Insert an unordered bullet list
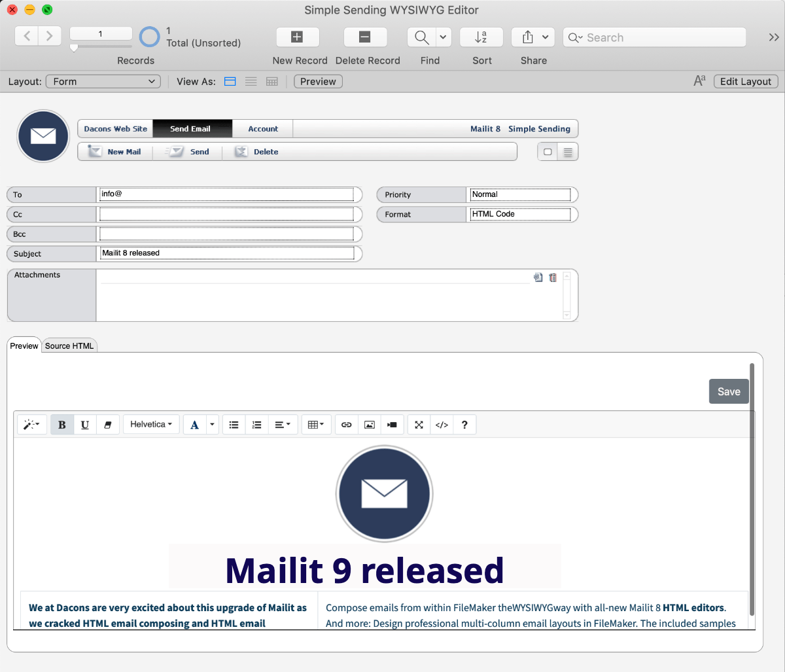The image size is (785, 672). (234, 425)
